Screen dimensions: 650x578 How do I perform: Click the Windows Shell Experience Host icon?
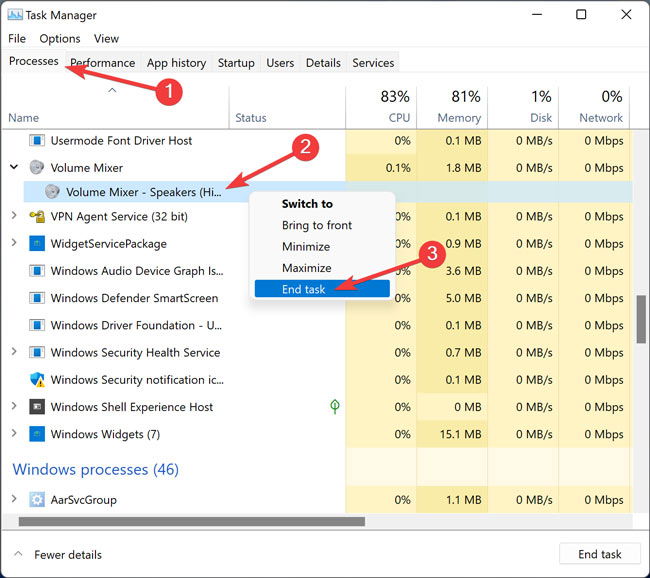37,407
